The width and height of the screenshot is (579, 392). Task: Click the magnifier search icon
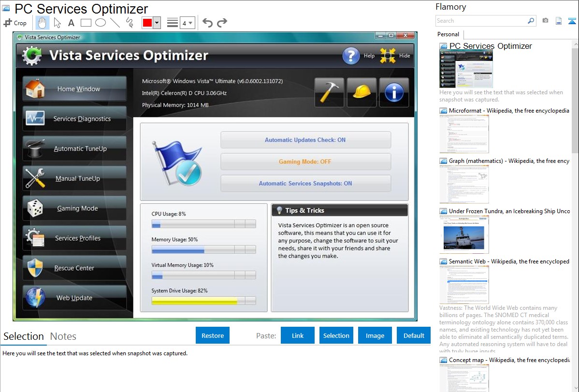click(x=531, y=21)
